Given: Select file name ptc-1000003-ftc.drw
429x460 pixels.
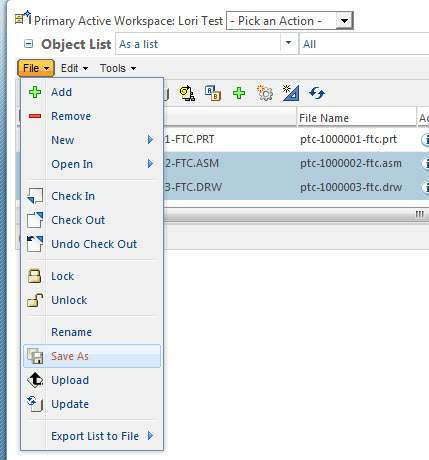Looking at the screenshot, I should pos(351,187).
